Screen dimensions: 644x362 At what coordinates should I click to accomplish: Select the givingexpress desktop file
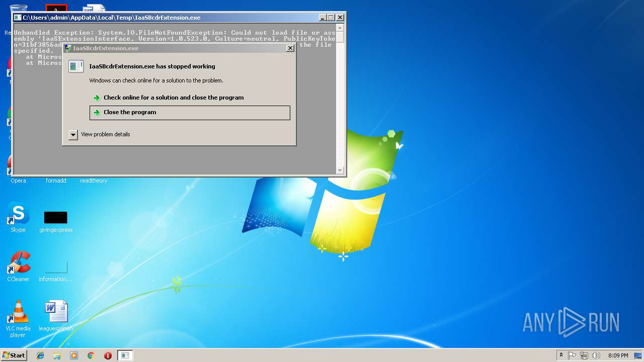click(56, 221)
